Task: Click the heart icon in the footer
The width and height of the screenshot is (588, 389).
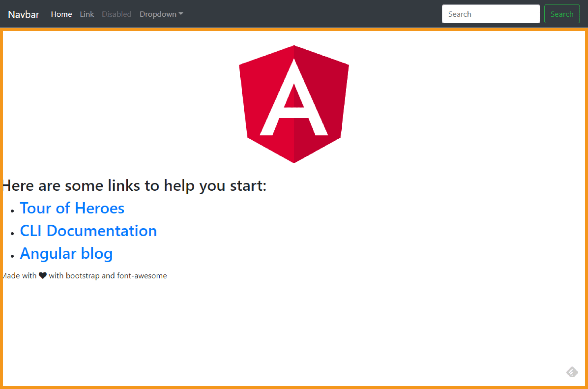Action: pyautogui.click(x=42, y=275)
